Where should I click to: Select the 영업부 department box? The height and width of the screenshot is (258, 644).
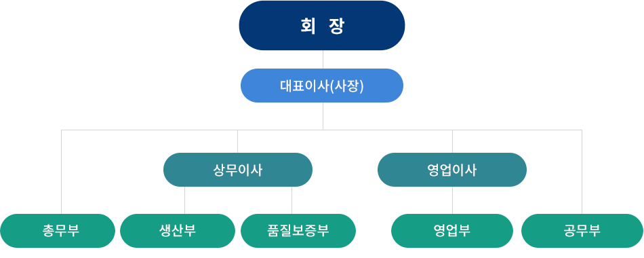pos(452,231)
